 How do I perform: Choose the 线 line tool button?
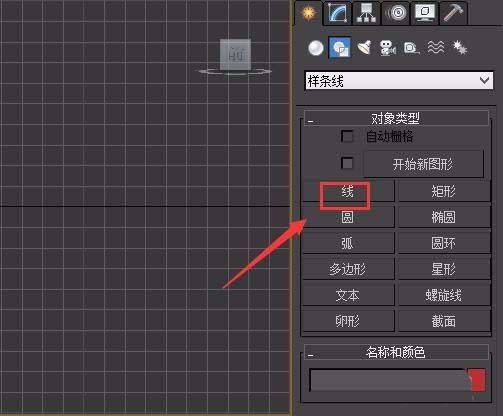point(348,191)
